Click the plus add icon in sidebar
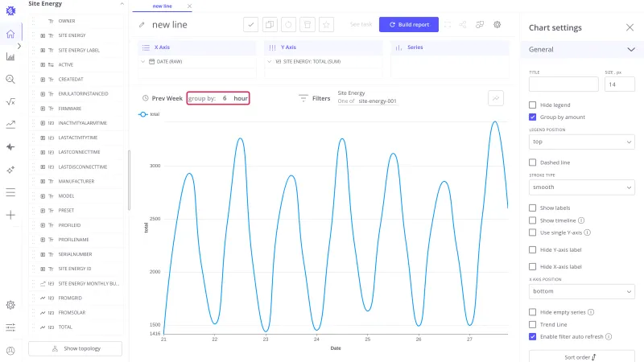This screenshot has height=362, width=644. 10,215
